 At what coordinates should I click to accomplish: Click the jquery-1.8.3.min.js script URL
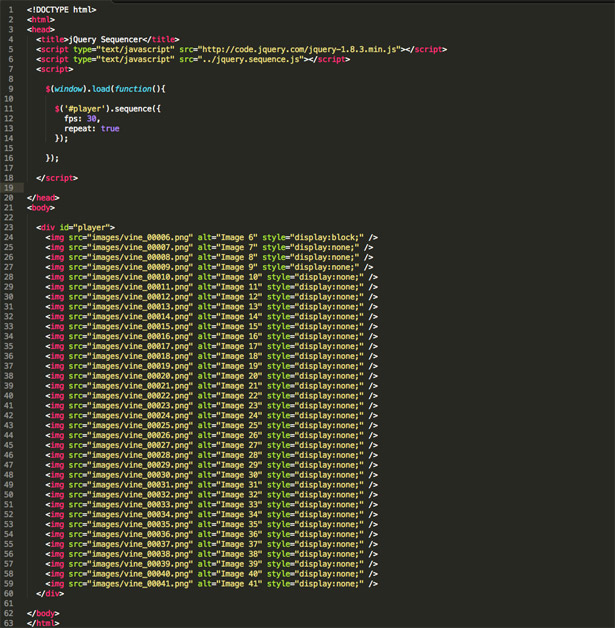(299, 49)
